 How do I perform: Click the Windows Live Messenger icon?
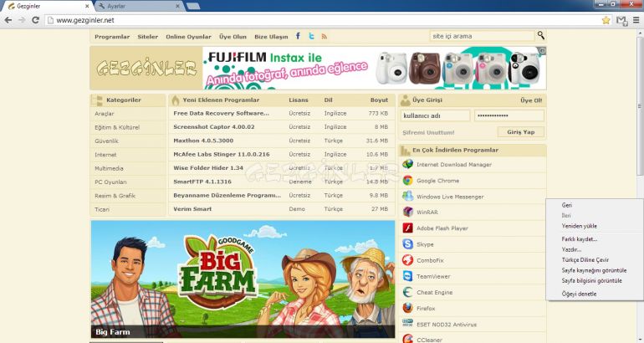(x=407, y=197)
